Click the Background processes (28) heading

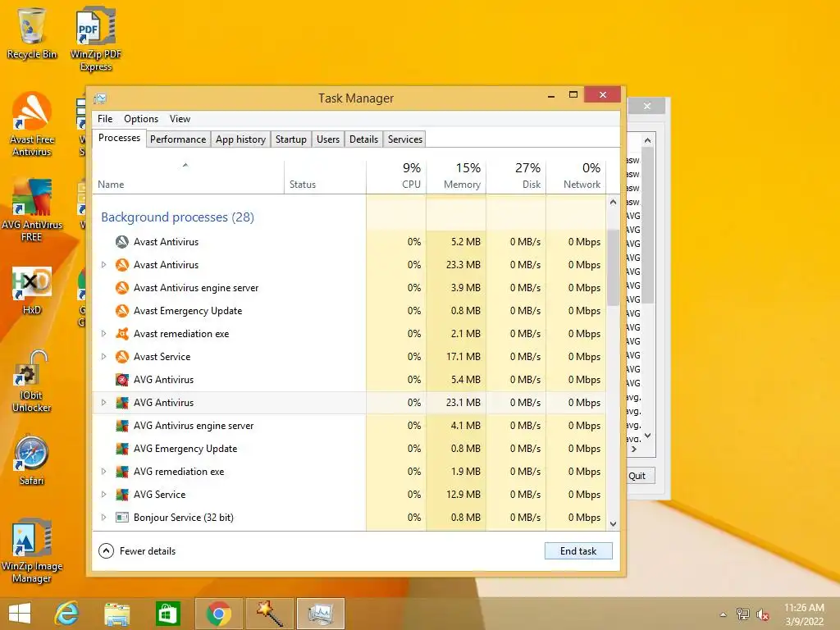[x=177, y=217]
